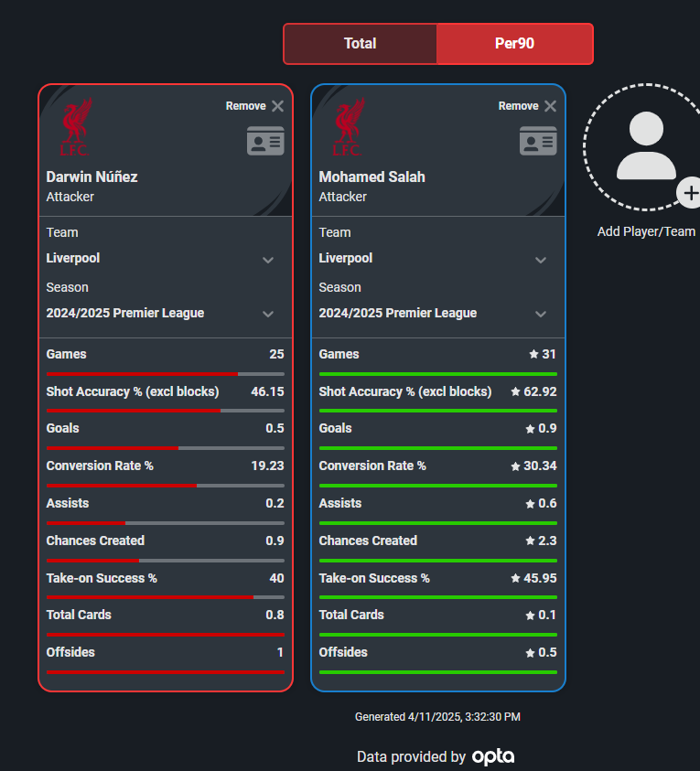Click the Liverpool crest on Salah card
This screenshot has height=771, width=700.
click(349, 126)
